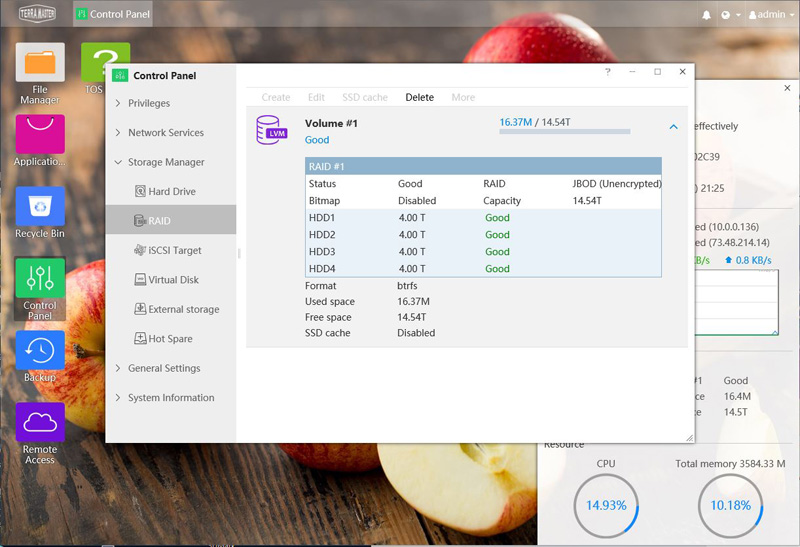This screenshot has height=547, width=800.
Task: Open the admin user dropdown
Action: [x=766, y=15]
